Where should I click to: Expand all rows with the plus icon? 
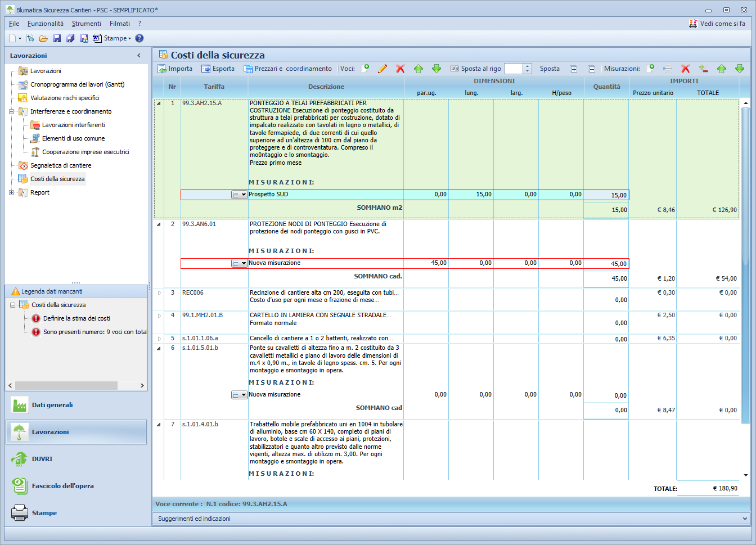pyautogui.click(x=574, y=69)
